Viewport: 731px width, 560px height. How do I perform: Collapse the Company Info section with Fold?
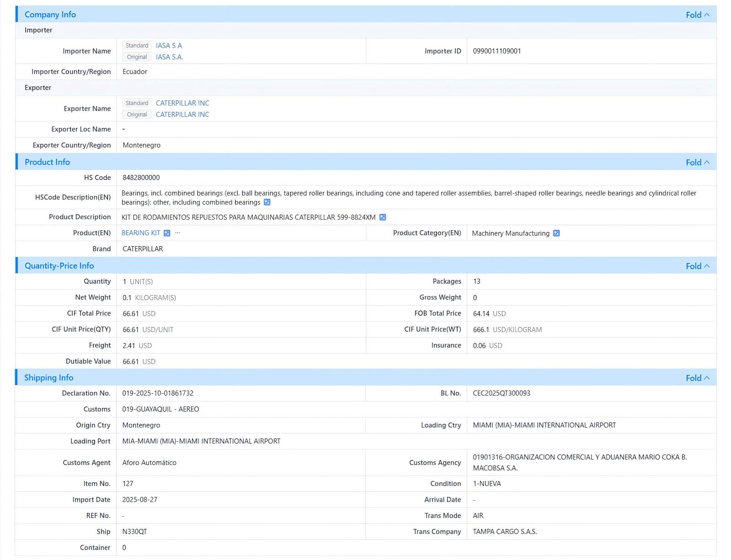698,15
